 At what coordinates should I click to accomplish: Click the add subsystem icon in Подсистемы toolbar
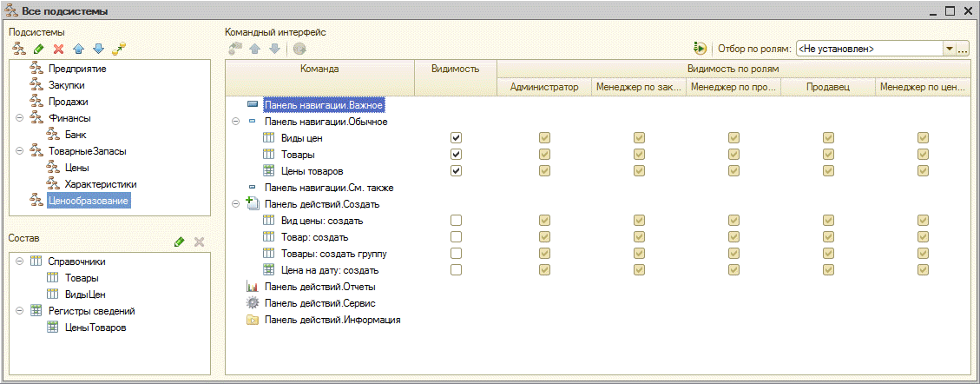[x=19, y=48]
